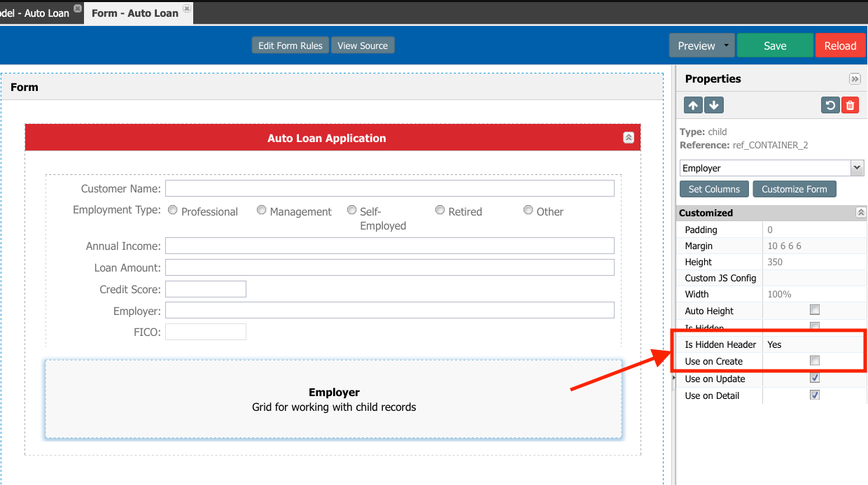Open the Employer dropdown in Properties
Viewport: 868px width, 485px height.
pyautogui.click(x=857, y=168)
